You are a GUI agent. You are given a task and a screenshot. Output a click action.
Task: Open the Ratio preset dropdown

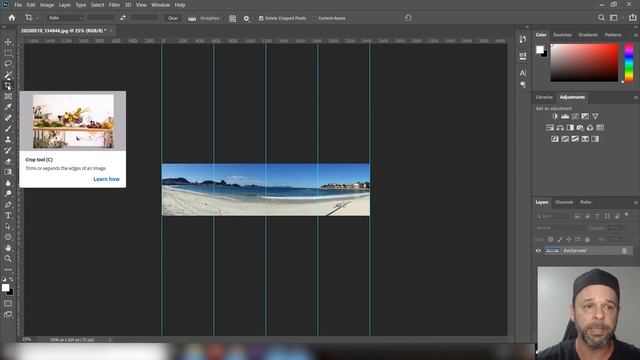[65, 18]
